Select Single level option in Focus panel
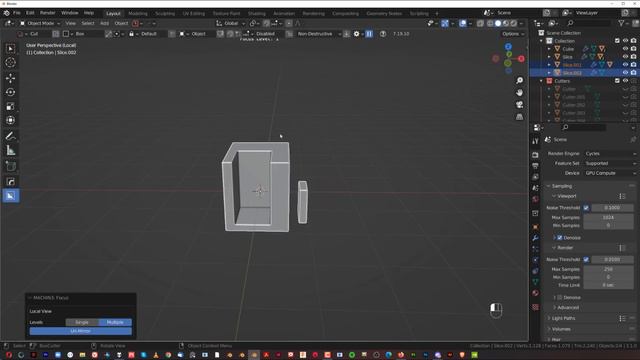The height and width of the screenshot is (360, 640). tap(82, 322)
